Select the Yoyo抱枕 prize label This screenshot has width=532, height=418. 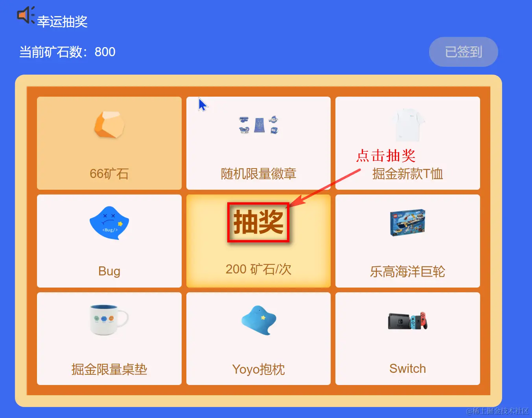pyautogui.click(x=258, y=369)
